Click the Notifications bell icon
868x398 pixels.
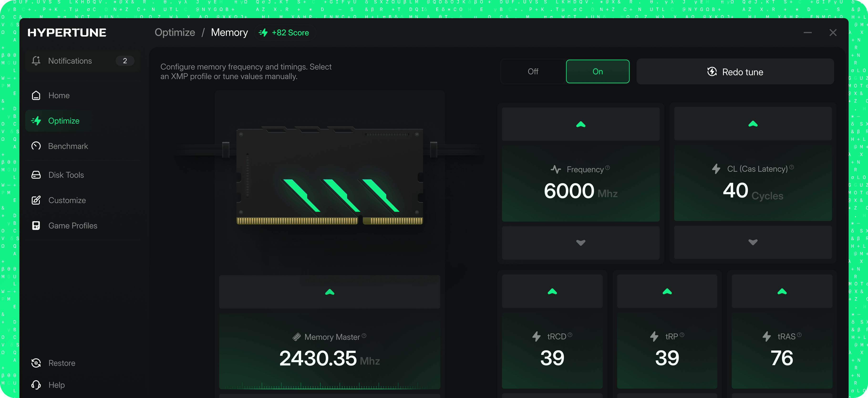(x=36, y=61)
